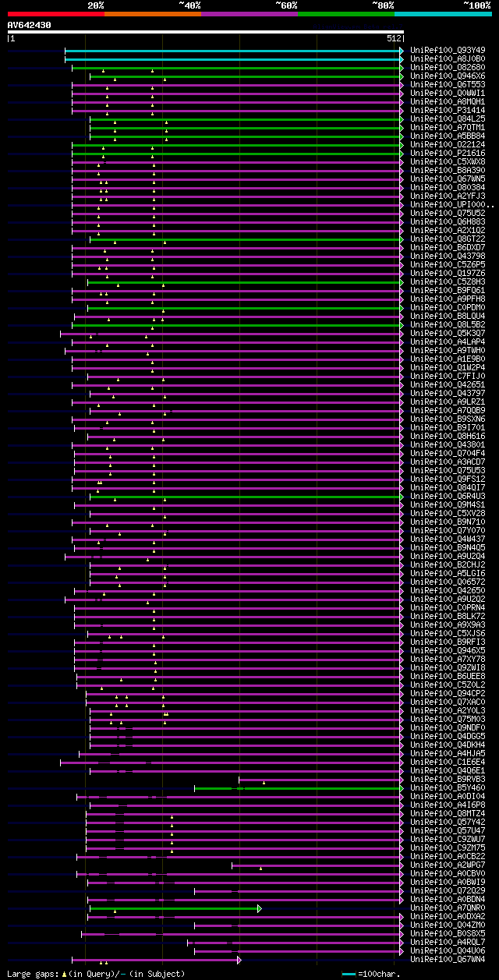Click the orange 40% identity color segment
This screenshot has height=980, width=499.
point(153,13)
